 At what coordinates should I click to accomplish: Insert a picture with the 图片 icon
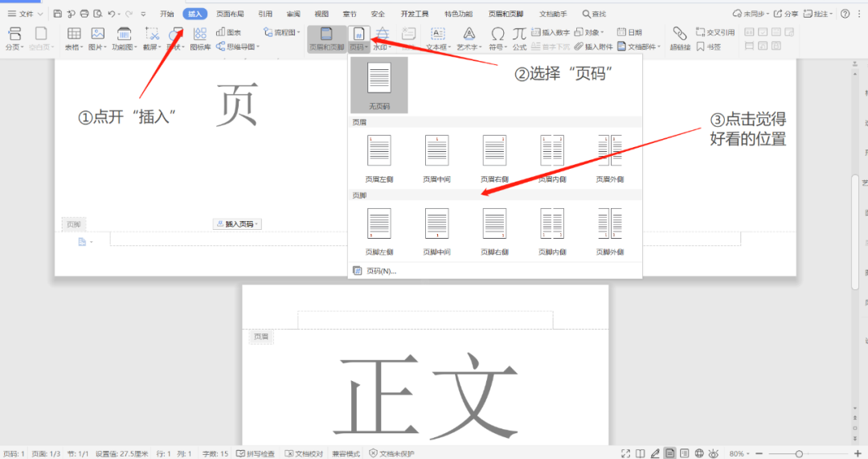97,39
